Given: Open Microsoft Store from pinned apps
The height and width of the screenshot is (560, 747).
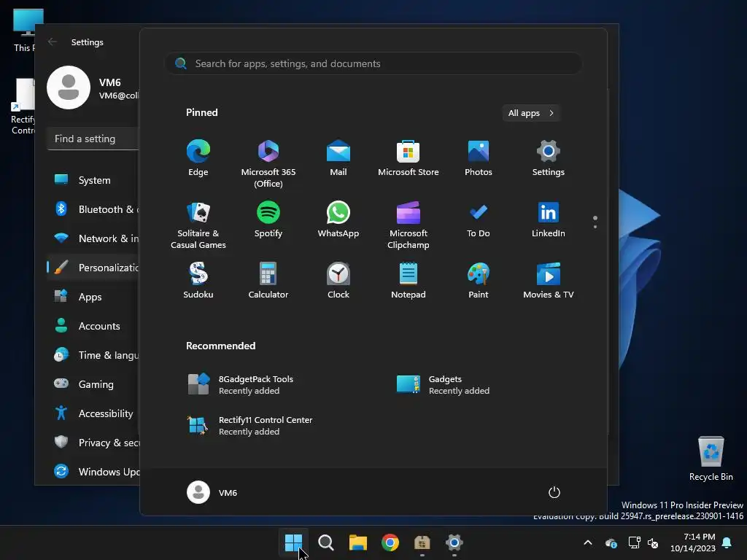Looking at the screenshot, I should (x=409, y=158).
